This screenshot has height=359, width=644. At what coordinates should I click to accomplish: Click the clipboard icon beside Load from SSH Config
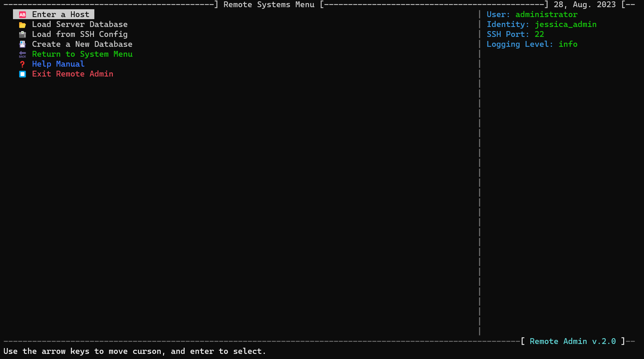tap(23, 34)
